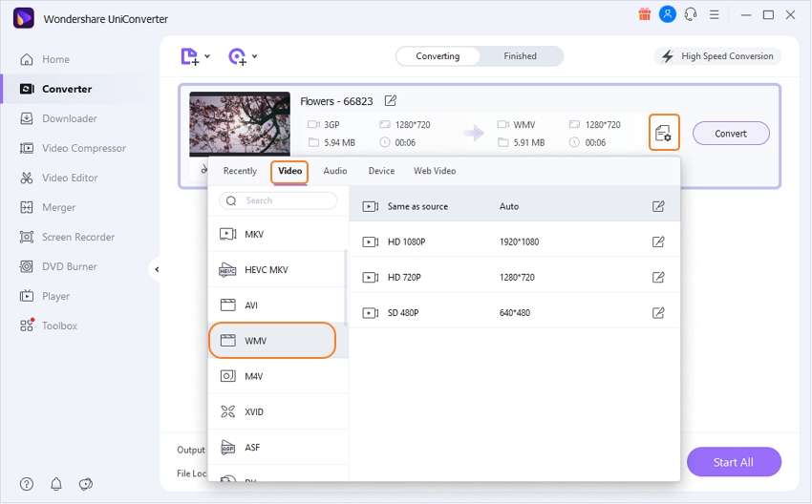Expand the Load DVD dropdown arrow
The height and width of the screenshot is (504, 812).
[x=255, y=56]
